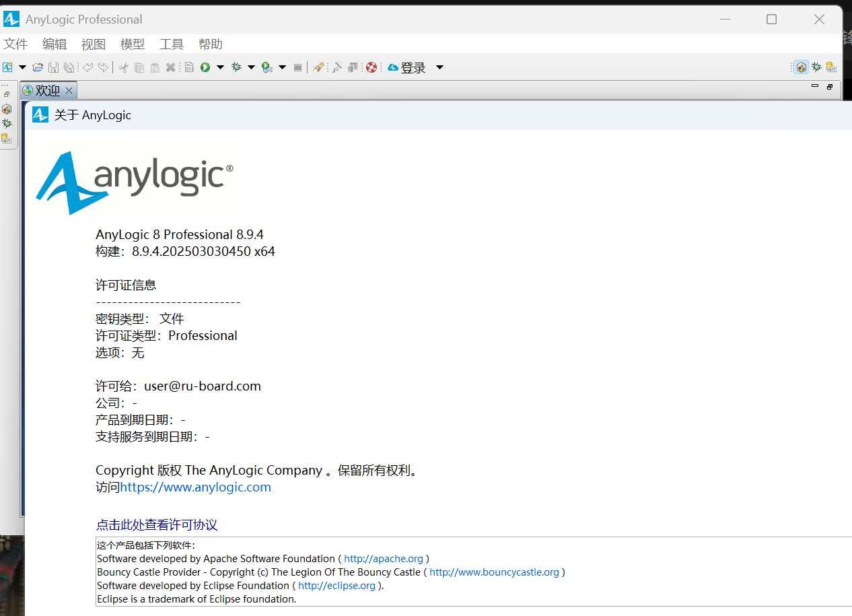Click the build number 8.9.4.202503030450 x64 line
This screenshot has width=852, height=616.
pyautogui.click(x=185, y=252)
